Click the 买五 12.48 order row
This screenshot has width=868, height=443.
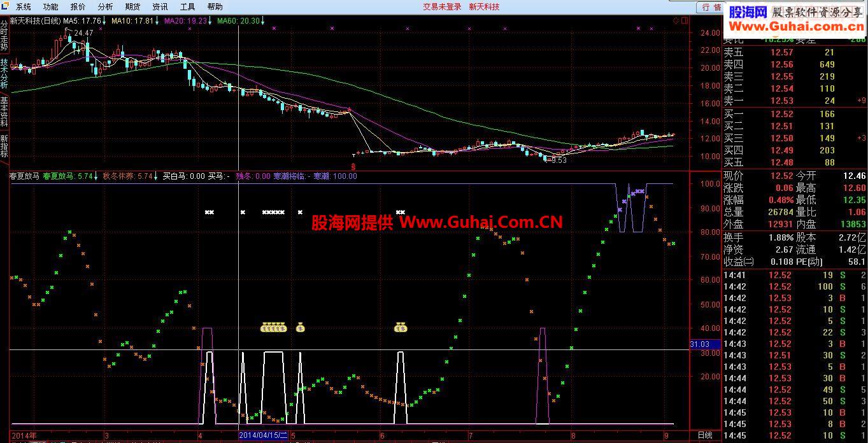tap(794, 162)
